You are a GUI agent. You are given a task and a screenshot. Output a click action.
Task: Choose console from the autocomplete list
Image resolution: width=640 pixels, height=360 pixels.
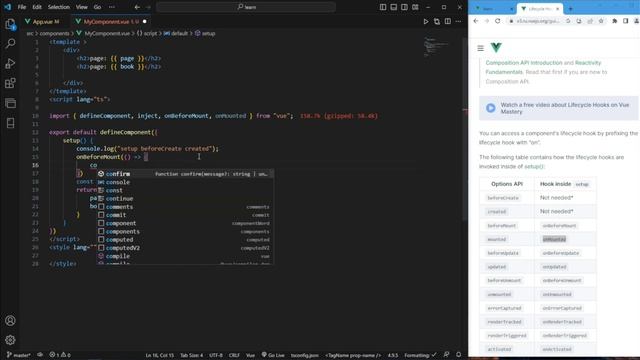186,182
